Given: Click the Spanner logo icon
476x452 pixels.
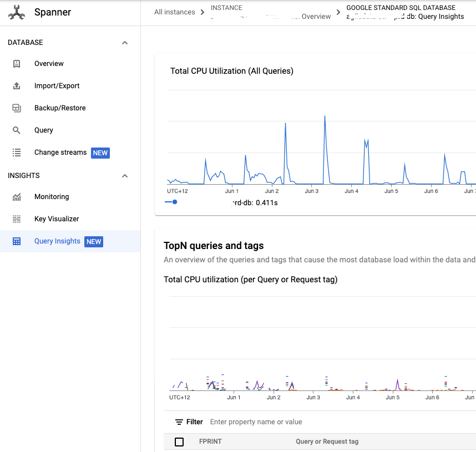Looking at the screenshot, I should point(17,12).
